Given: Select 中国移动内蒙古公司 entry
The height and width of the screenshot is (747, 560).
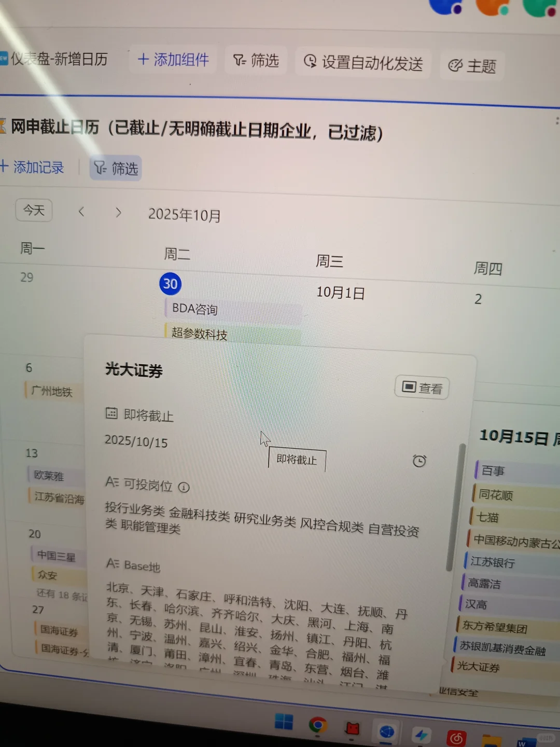Looking at the screenshot, I should pos(513,541).
